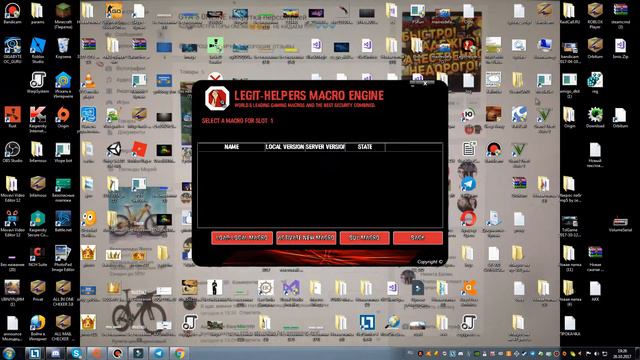This screenshot has height=360, width=640.
Task: Open the Windows Start menu
Action: (9, 353)
